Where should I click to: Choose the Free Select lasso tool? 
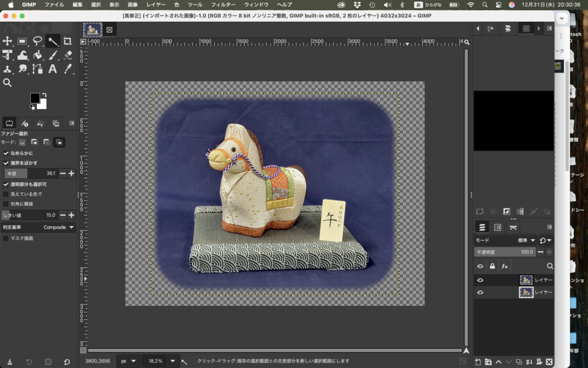pos(37,41)
